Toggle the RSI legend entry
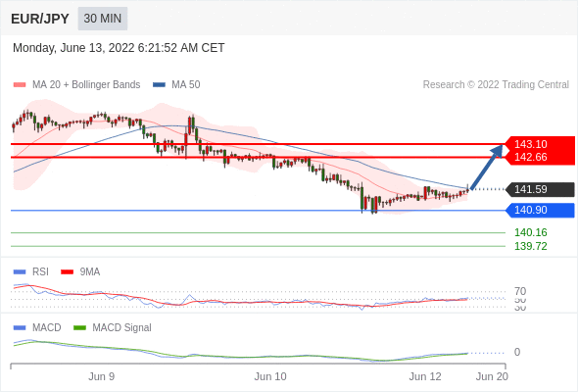Screen dimensions: 578x392 [x=31, y=272]
